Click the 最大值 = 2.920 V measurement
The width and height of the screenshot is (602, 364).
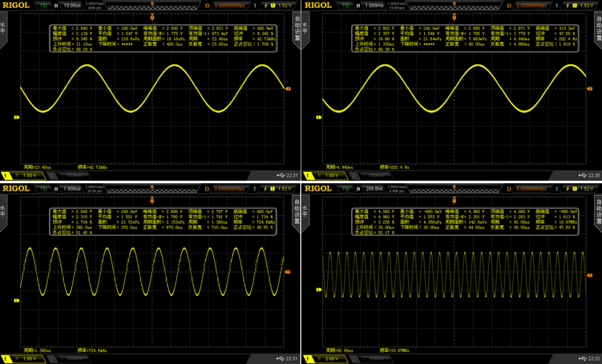point(375,28)
